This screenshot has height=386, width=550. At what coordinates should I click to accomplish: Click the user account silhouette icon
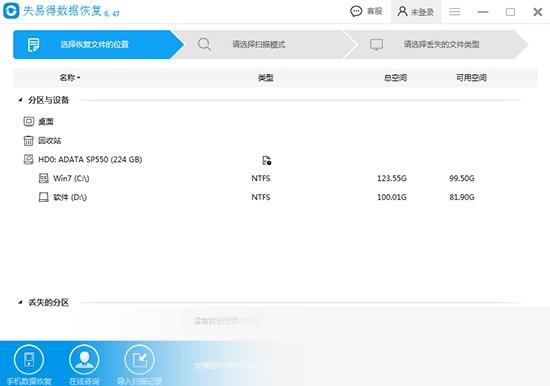(402, 12)
